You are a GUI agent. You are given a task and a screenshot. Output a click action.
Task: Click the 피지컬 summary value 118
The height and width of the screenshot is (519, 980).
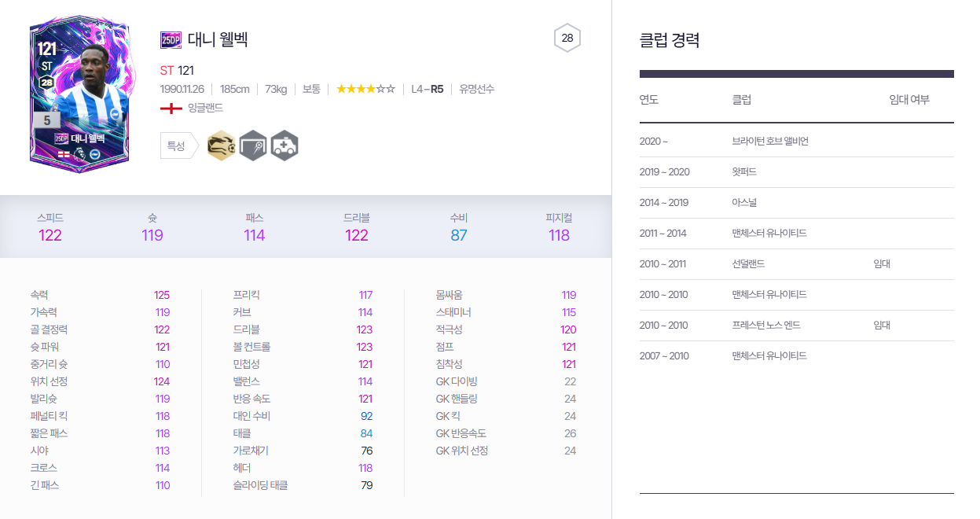tap(560, 235)
